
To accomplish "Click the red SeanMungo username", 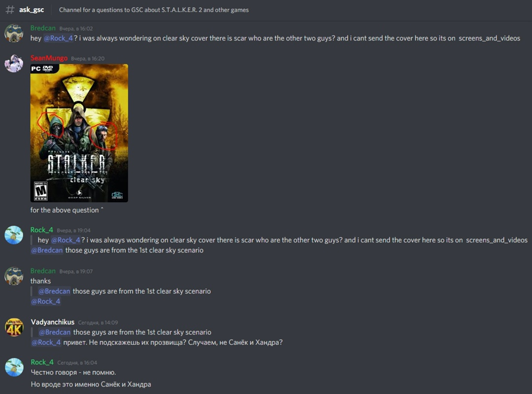I will click(x=49, y=58).
